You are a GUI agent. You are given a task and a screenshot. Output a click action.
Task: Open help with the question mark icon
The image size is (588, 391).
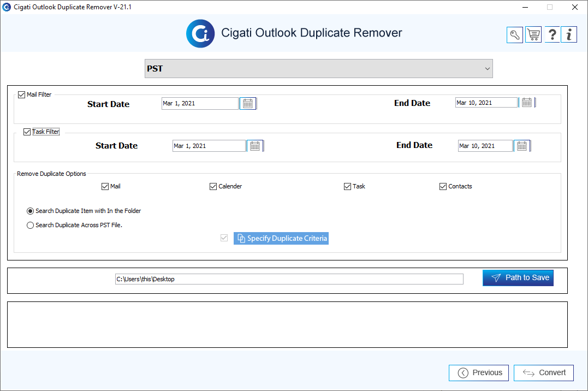[x=552, y=35]
